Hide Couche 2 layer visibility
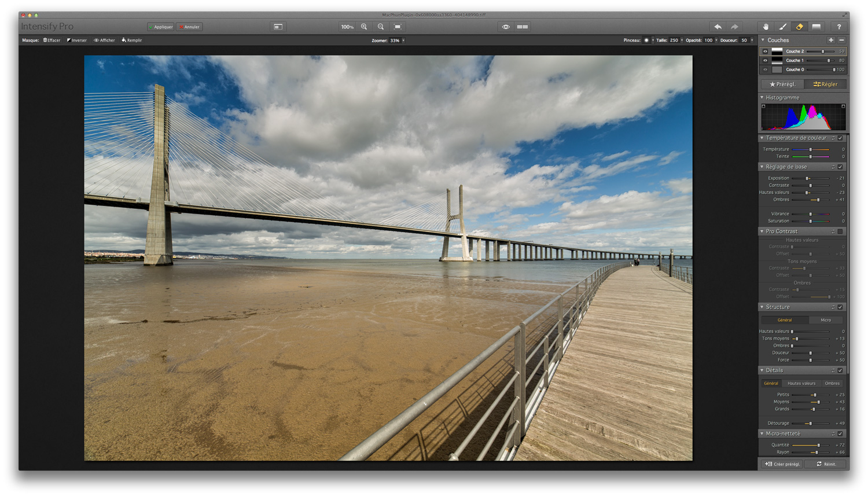 click(765, 52)
